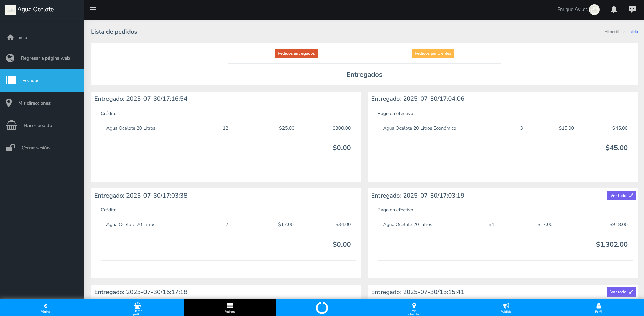Click the Inicio breadcrumb link
The width and height of the screenshot is (644, 316).
633,32
